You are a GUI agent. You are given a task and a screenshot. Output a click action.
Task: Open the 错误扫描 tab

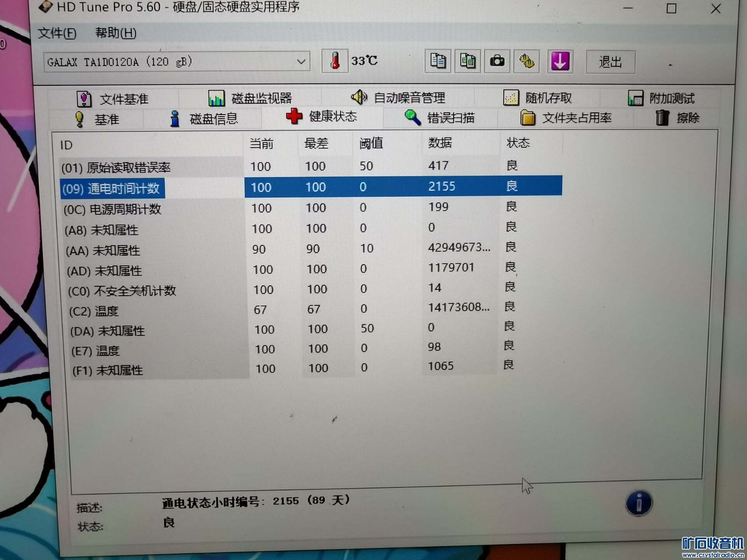pyautogui.click(x=439, y=117)
